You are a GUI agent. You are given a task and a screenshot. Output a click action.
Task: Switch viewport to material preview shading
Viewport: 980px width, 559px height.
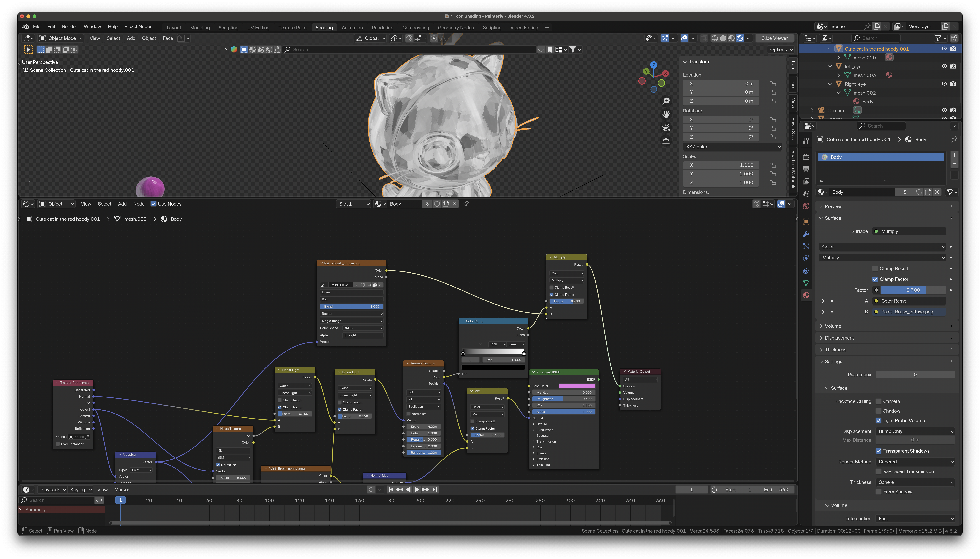click(731, 38)
